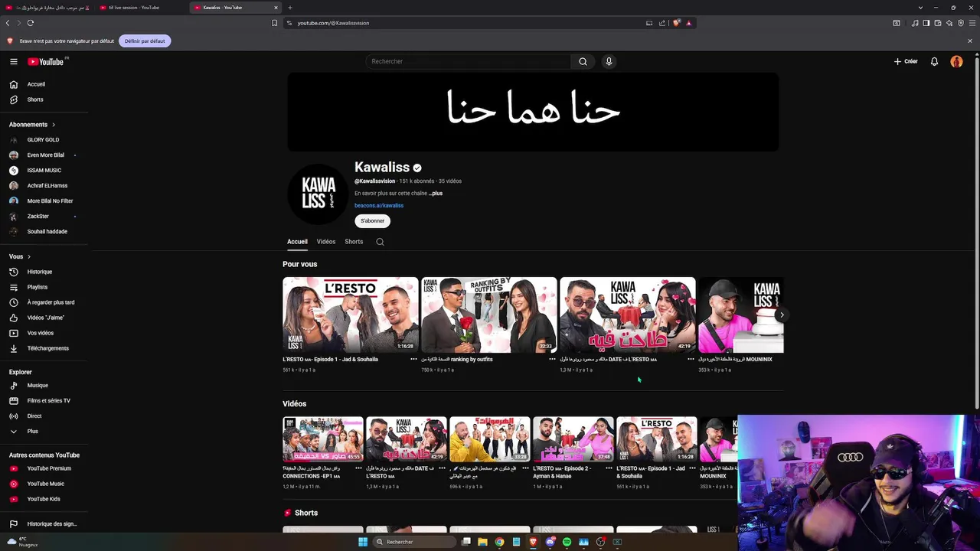This screenshot has width=980, height=551.
Task: Open Vidéos "J'aime" in sidebar
Action: [x=44, y=318]
